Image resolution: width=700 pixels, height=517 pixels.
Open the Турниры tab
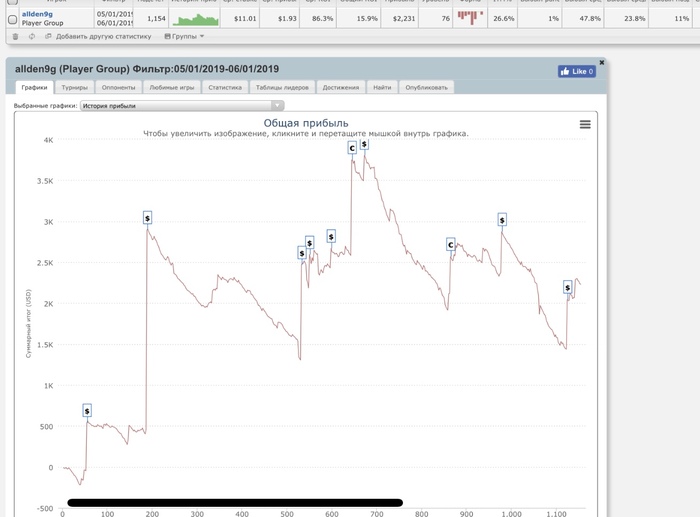click(75, 88)
